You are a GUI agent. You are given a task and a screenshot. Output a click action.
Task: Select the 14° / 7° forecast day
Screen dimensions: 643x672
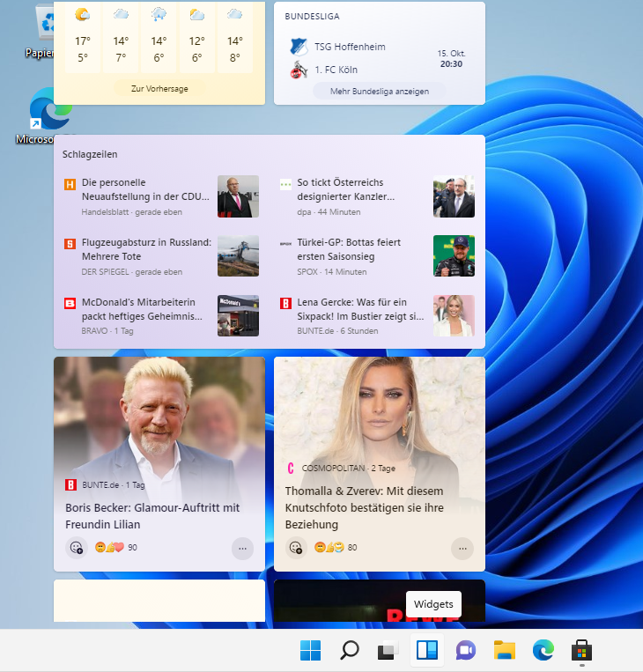click(x=121, y=36)
